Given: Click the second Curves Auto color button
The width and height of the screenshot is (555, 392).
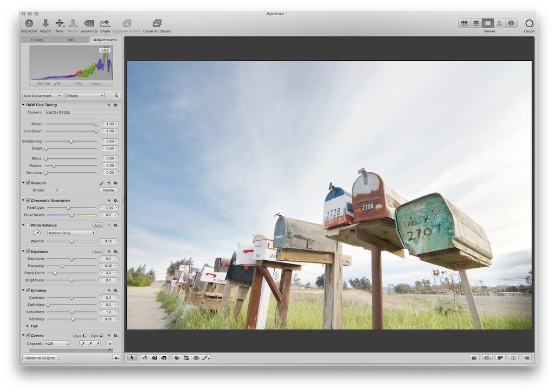Looking at the screenshot, I should (x=96, y=336).
